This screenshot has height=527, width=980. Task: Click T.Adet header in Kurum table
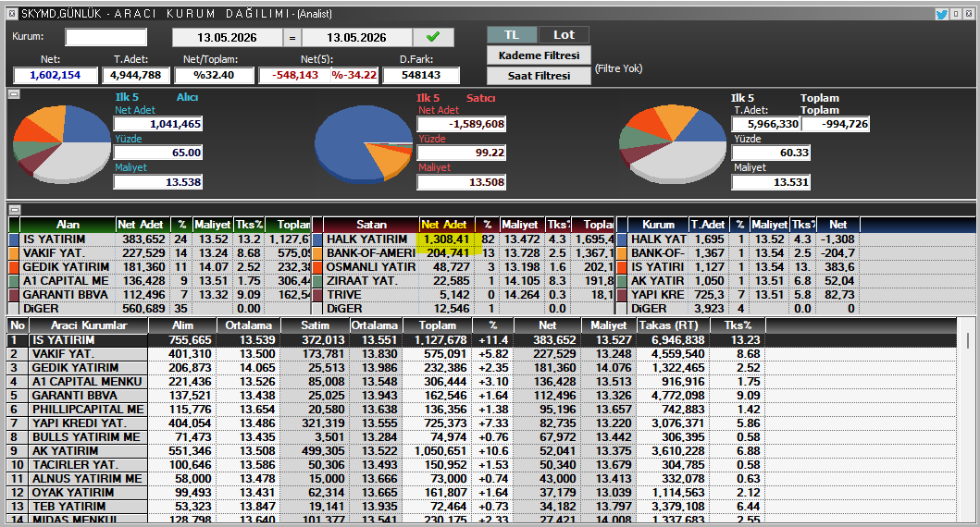tap(710, 224)
